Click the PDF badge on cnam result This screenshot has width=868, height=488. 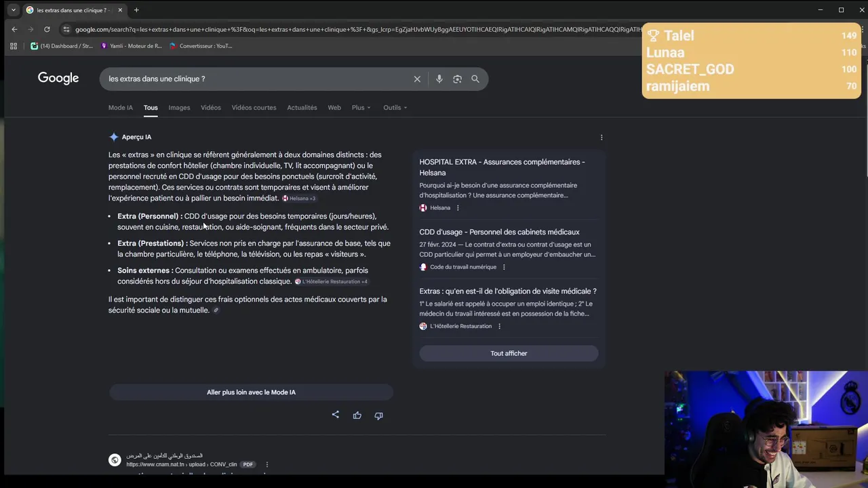click(x=248, y=465)
